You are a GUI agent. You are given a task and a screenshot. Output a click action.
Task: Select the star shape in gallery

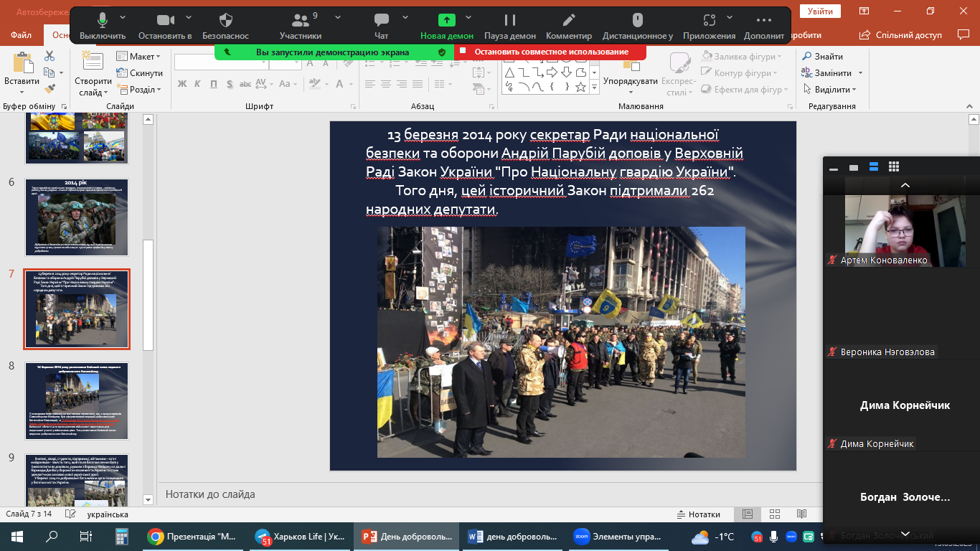(580, 87)
